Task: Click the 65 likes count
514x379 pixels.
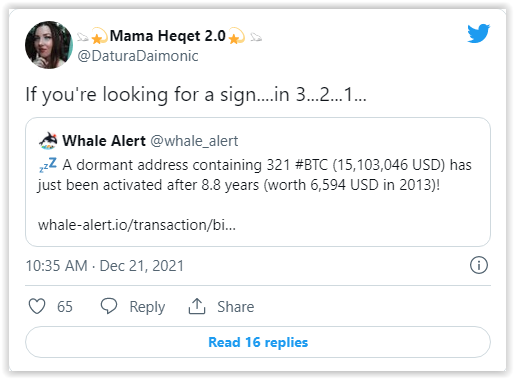Action: 65,307
